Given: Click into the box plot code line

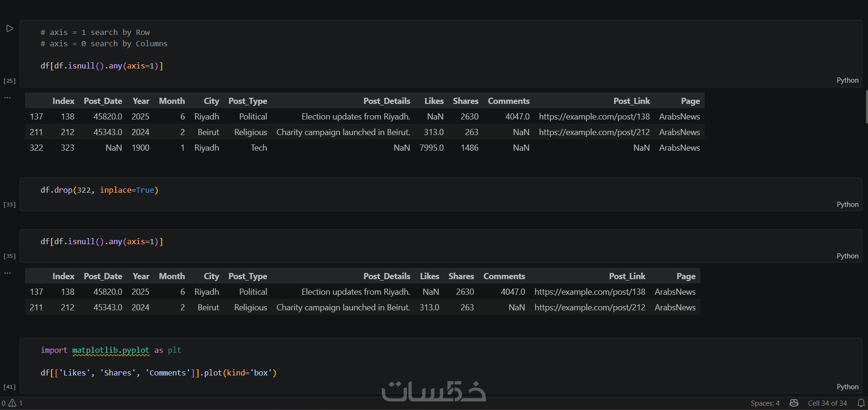Looking at the screenshot, I should click(x=159, y=373).
